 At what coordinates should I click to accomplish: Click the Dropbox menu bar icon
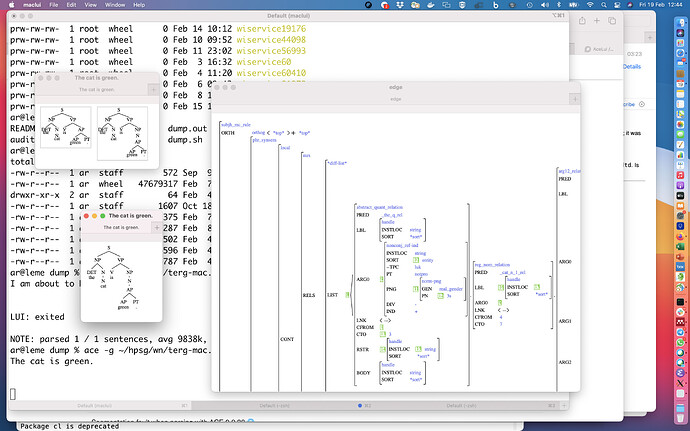click(x=400, y=5)
